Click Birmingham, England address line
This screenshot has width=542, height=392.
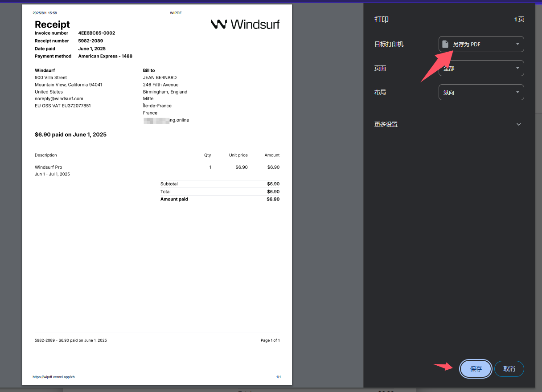pyautogui.click(x=165, y=92)
